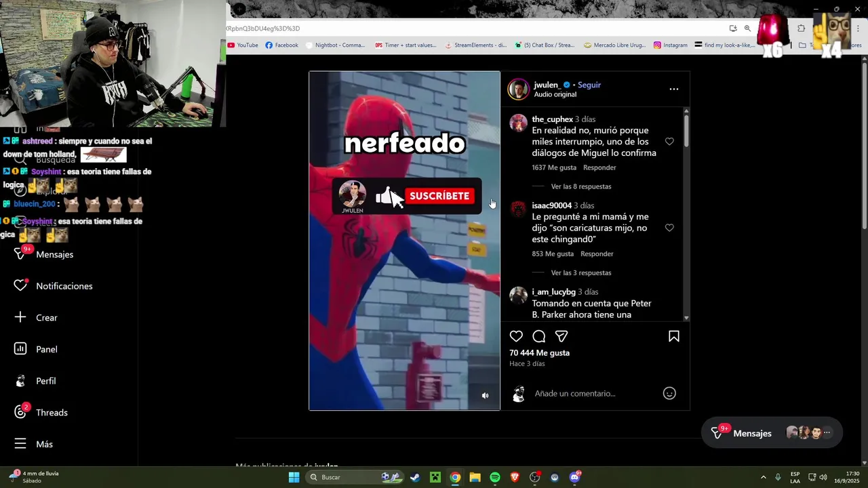The height and width of the screenshot is (488, 868).
Task: Open Spotify from the taskbar
Action: click(495, 477)
